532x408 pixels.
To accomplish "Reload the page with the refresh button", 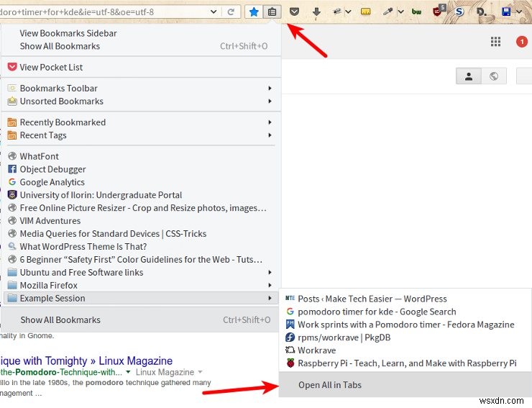I will tap(231, 12).
